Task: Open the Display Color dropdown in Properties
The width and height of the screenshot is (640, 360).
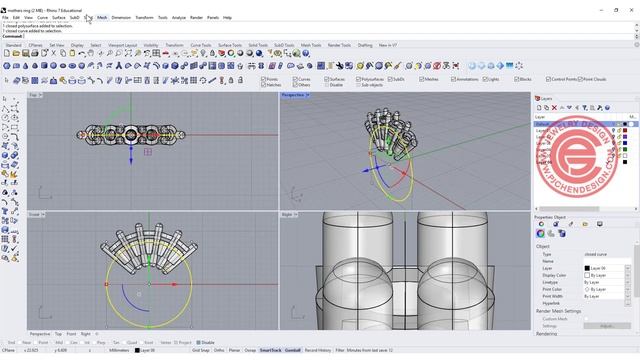Action: click(628, 276)
